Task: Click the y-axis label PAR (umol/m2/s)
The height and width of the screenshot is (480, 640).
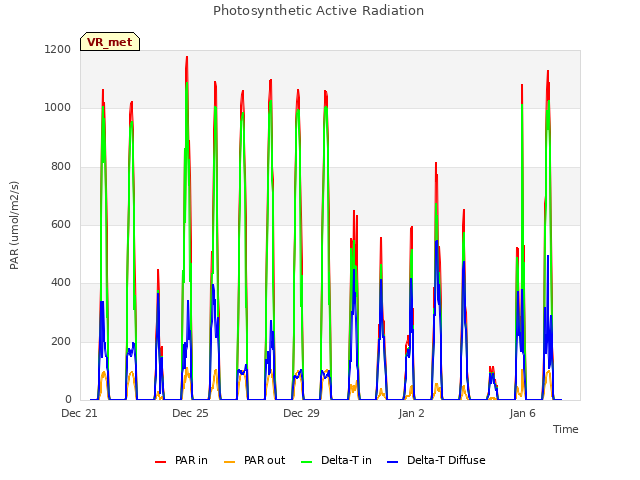Action: pos(14,225)
